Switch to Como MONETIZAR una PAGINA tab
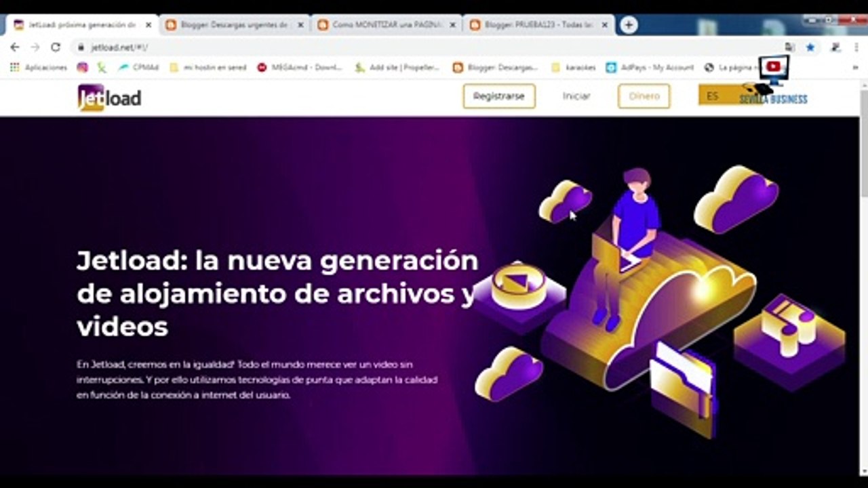Screen dimensions: 868x488 (387, 25)
